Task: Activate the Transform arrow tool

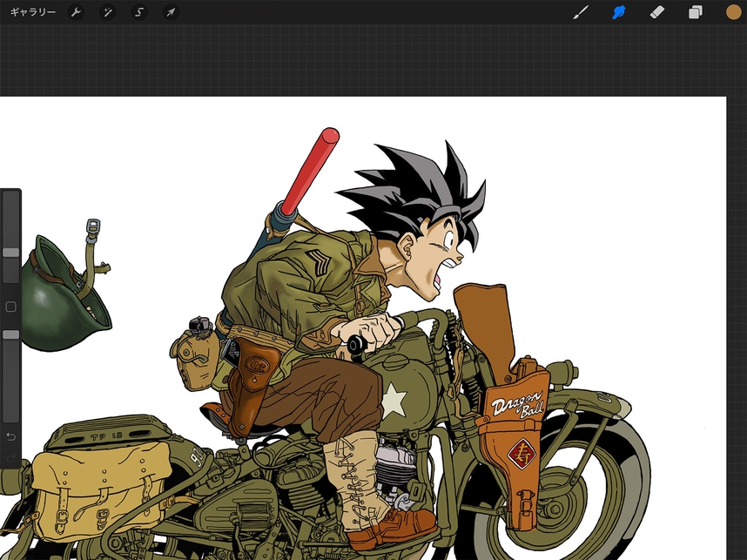Action: [x=171, y=12]
